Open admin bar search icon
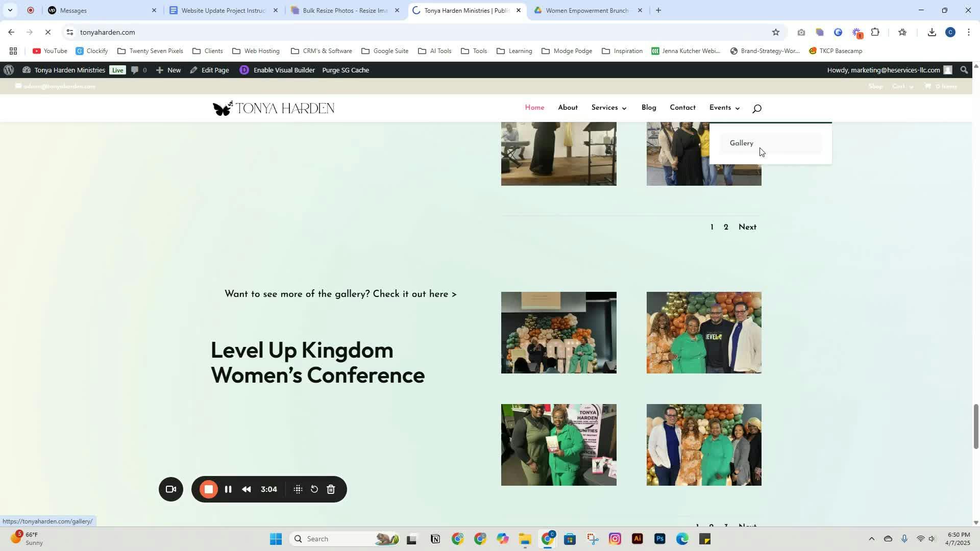Image resolution: width=980 pixels, height=551 pixels. pos(964,70)
